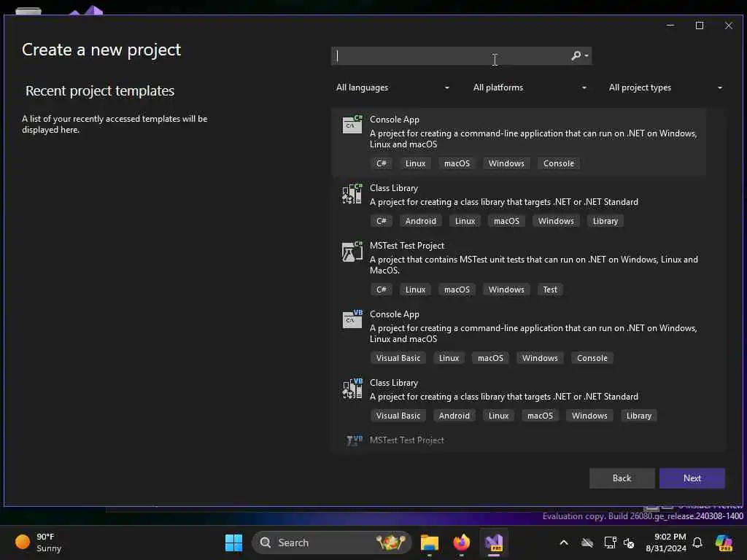This screenshot has width=747, height=560.
Task: Open Firefox from the taskbar
Action: [461, 542]
